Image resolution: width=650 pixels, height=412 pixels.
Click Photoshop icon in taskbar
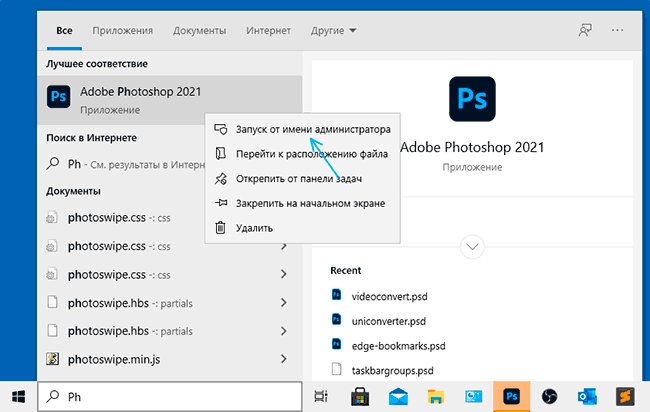tap(512, 397)
